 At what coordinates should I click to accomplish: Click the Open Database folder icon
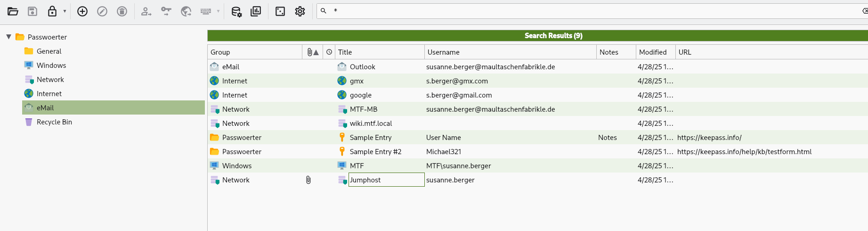pos(13,11)
